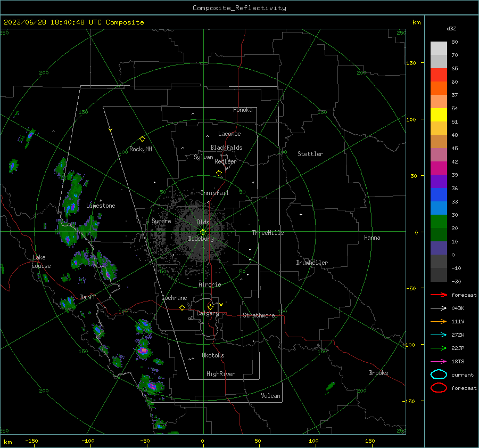Click the asterisk marker above Limestone

(x=101, y=201)
